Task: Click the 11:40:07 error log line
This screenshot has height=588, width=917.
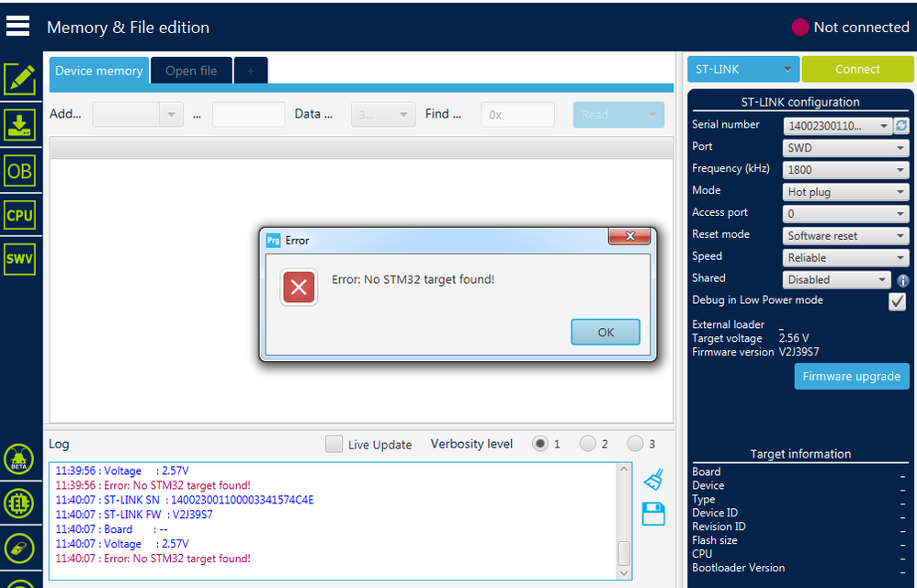Action: point(153,559)
